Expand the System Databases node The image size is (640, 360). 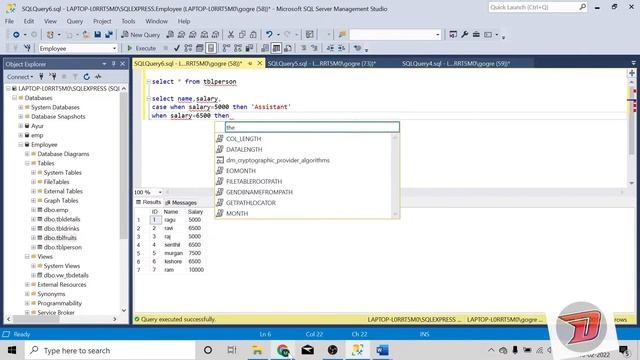click(21, 107)
